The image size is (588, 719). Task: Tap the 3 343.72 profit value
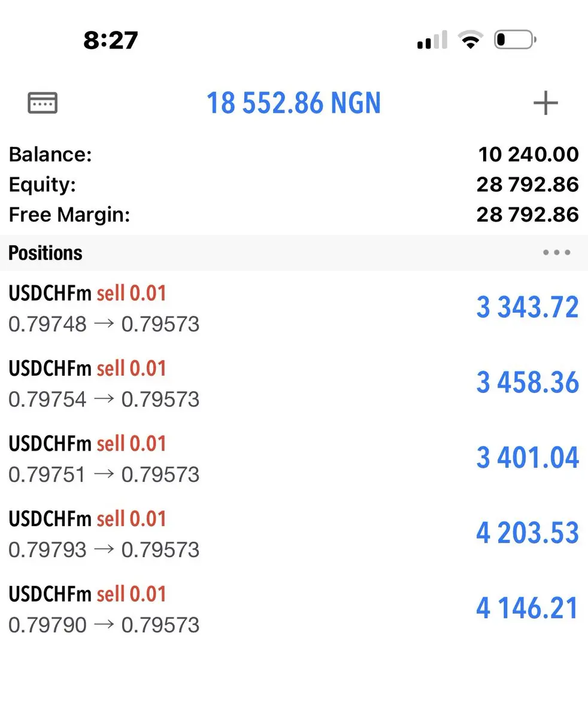pos(528,307)
